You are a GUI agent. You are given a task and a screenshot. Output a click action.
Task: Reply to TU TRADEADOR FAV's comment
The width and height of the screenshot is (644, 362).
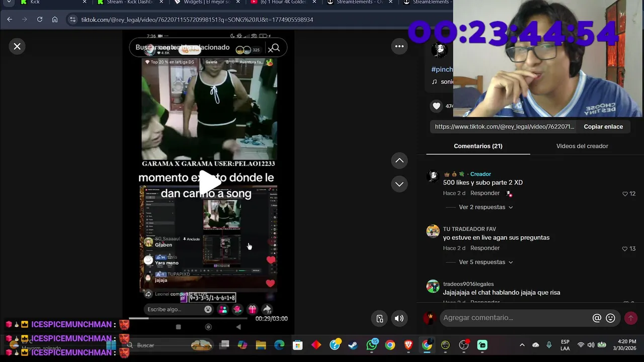pyautogui.click(x=485, y=248)
